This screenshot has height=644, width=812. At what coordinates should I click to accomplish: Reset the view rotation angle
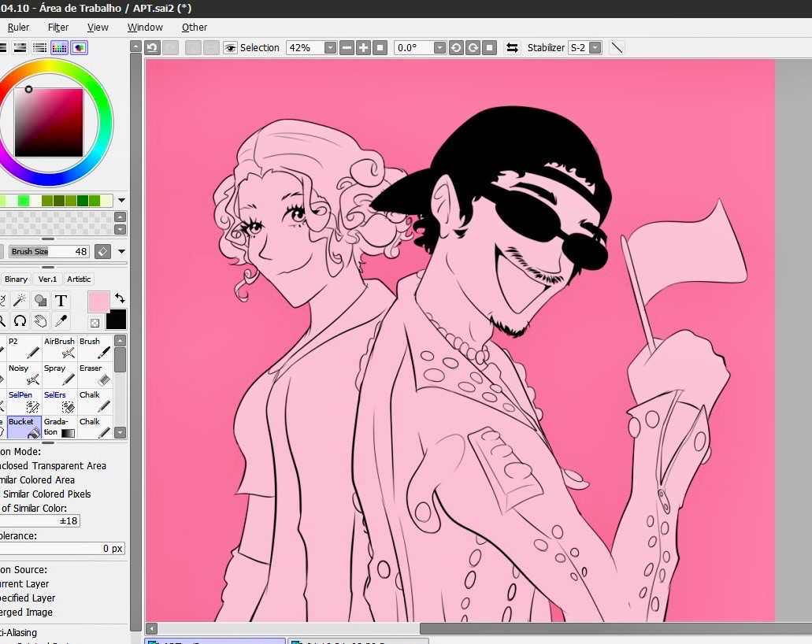(489, 47)
